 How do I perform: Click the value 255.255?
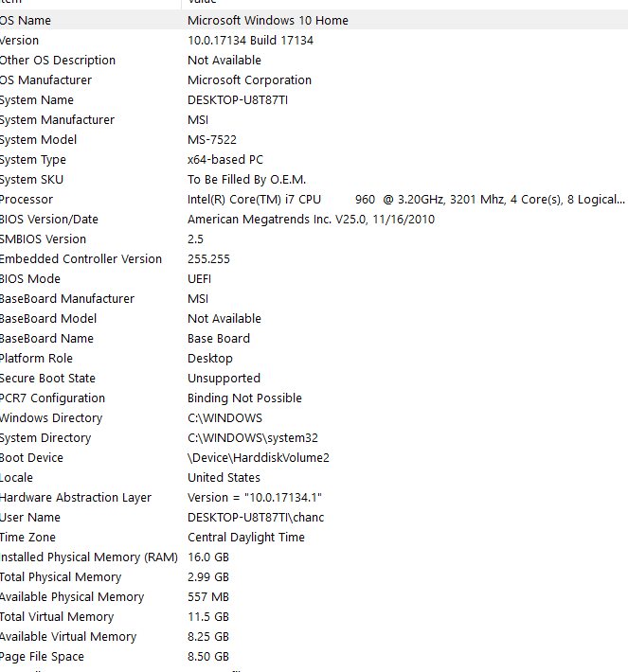208,258
